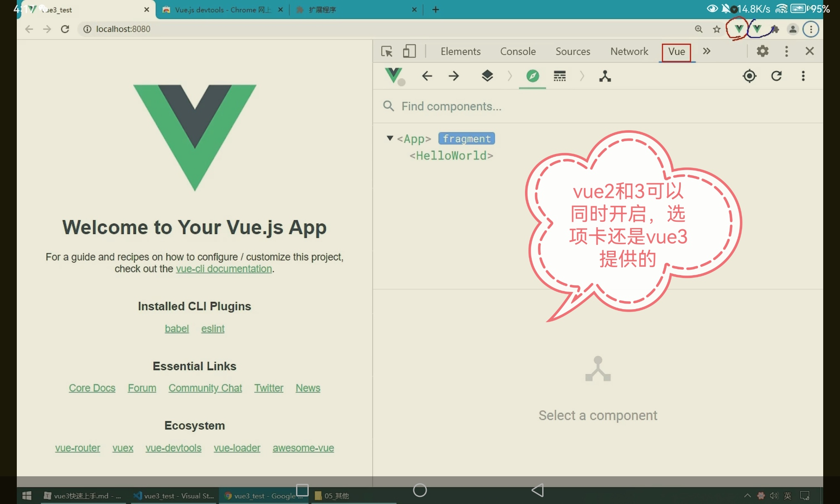This screenshot has width=840, height=504.
Task: Click the Find components search field
Action: click(x=451, y=106)
